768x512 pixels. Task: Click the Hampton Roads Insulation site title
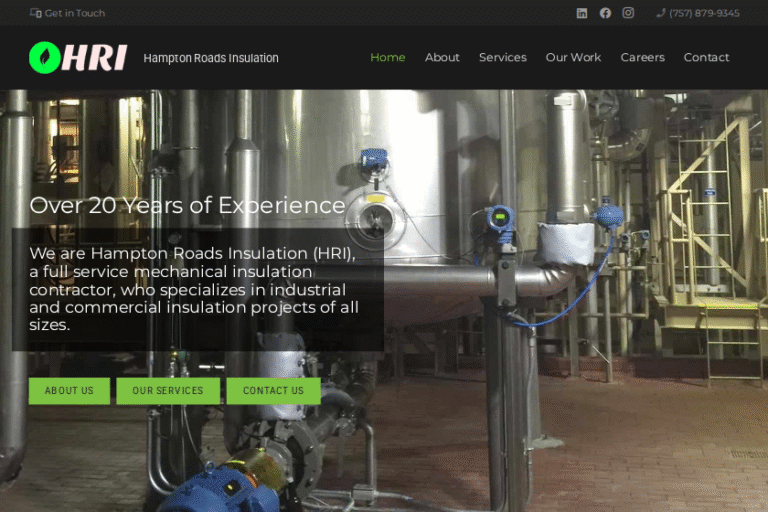click(x=211, y=58)
